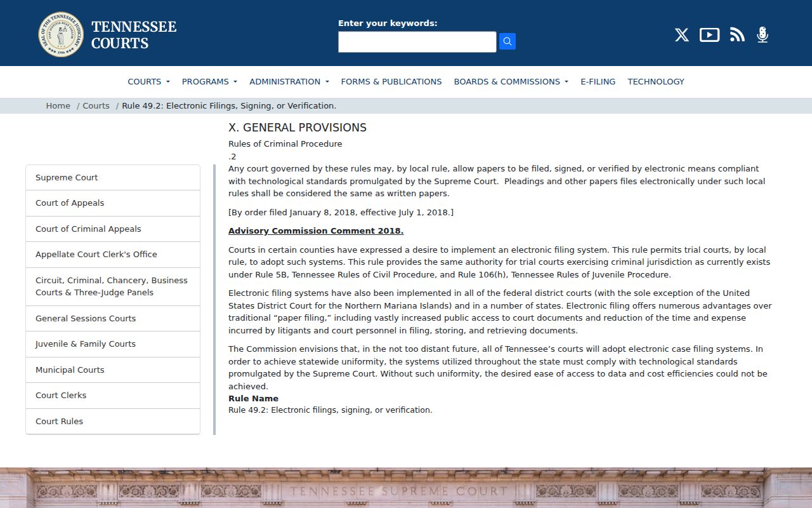The height and width of the screenshot is (508, 812).
Task: Open the YouTube channel icon
Action: coord(709,35)
